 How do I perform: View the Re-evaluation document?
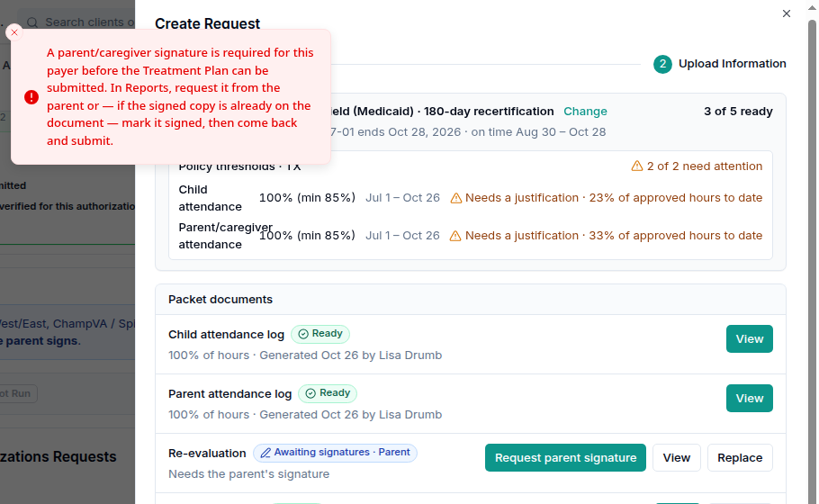(677, 457)
